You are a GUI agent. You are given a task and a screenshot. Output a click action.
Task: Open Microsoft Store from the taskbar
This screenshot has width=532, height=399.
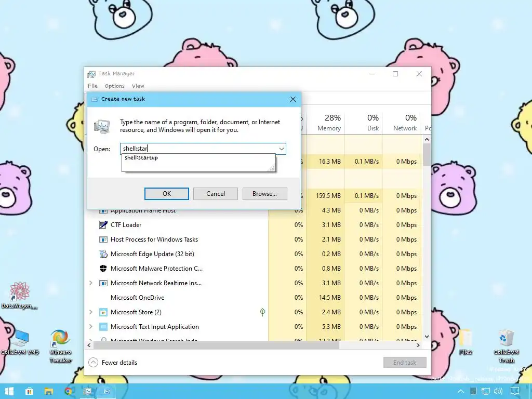click(x=29, y=391)
